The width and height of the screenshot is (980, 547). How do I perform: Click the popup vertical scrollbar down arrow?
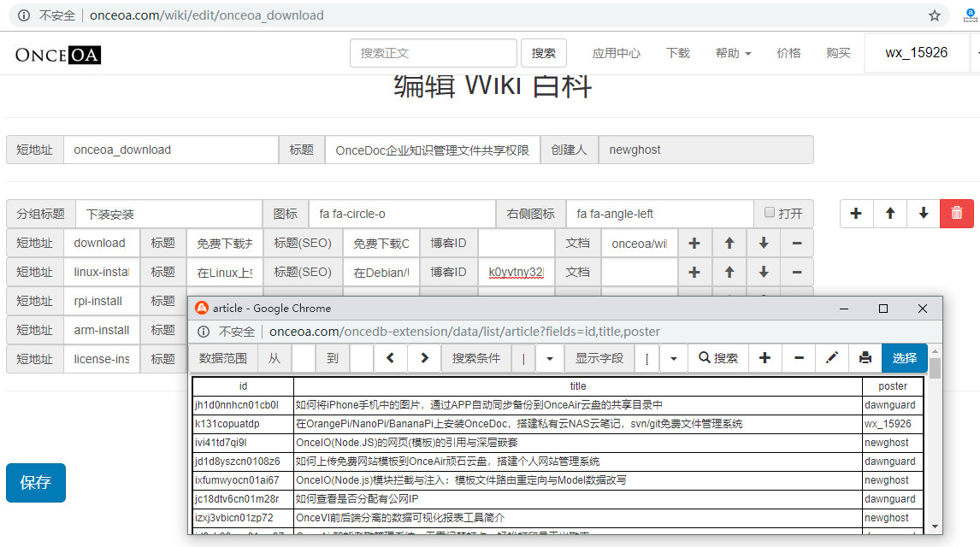(936, 526)
